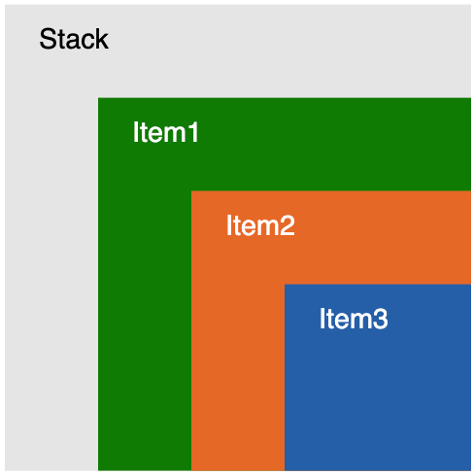The width and height of the screenshot is (474, 476).
Task: Pick the top-left corner of orange Item2
Action: [x=192, y=192]
